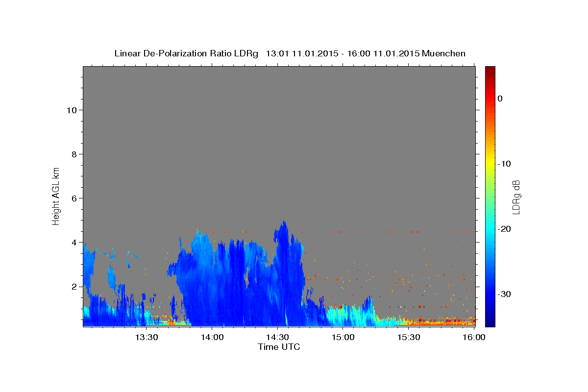
Task: Click the height axis label '6'
Action: click(x=74, y=198)
